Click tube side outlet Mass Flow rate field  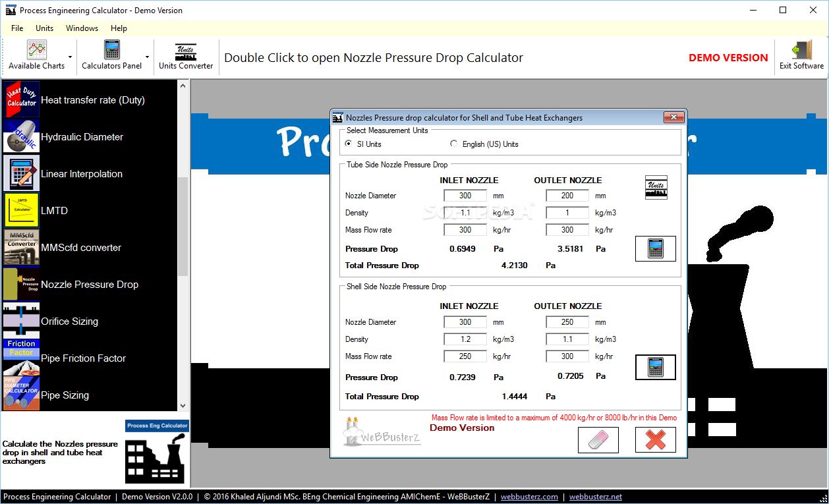[x=567, y=230]
